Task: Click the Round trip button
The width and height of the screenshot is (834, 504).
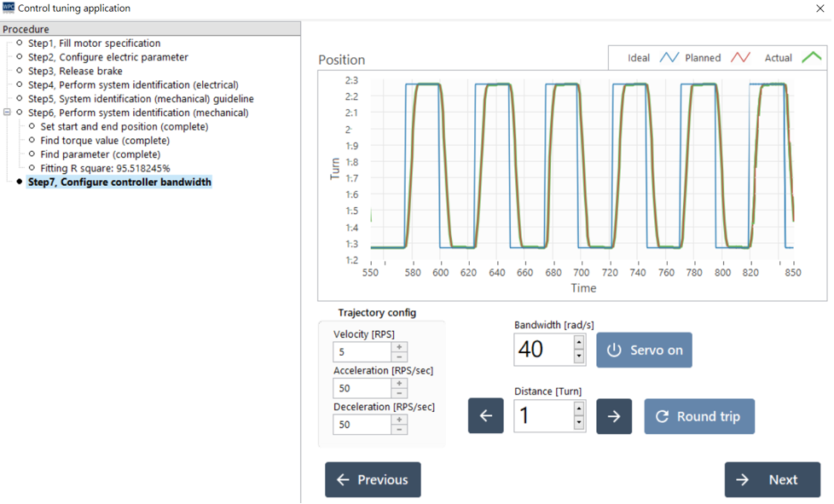Action: coord(699,416)
